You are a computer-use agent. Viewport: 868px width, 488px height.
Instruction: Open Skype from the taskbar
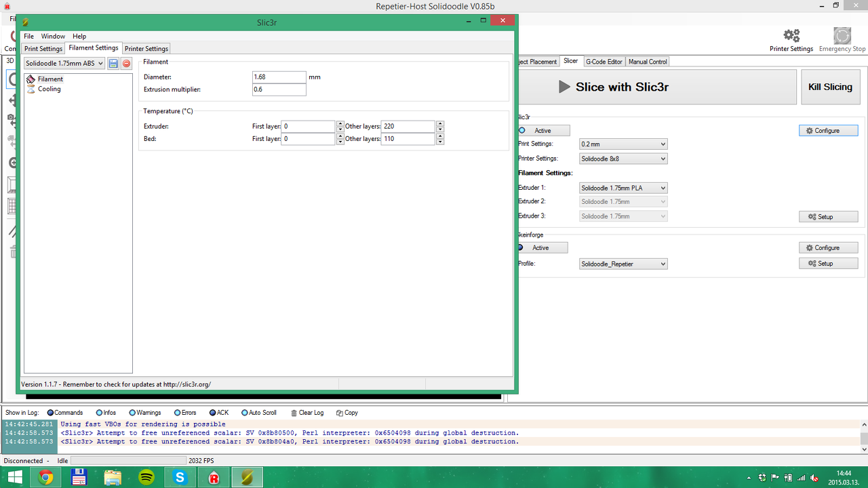click(x=180, y=477)
